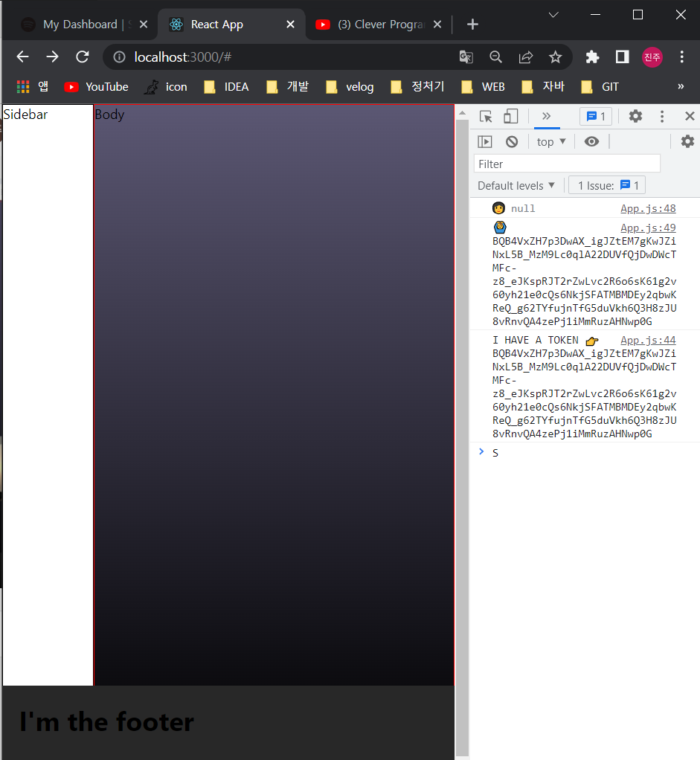
Task: Clear the console
Action: coord(512,141)
